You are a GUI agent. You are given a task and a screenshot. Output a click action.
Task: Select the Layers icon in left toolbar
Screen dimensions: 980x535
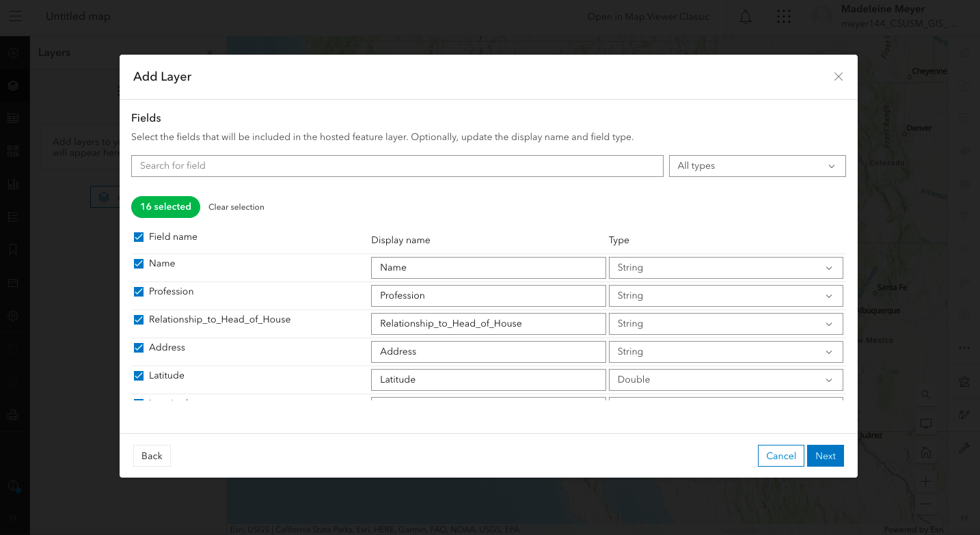pos(13,85)
